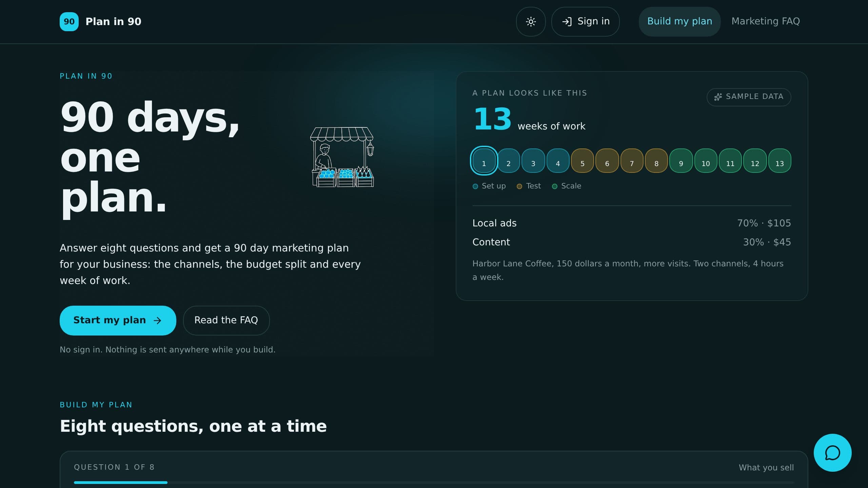The image size is (868, 488).
Task: Click Start my plan button
Action: [x=118, y=321]
